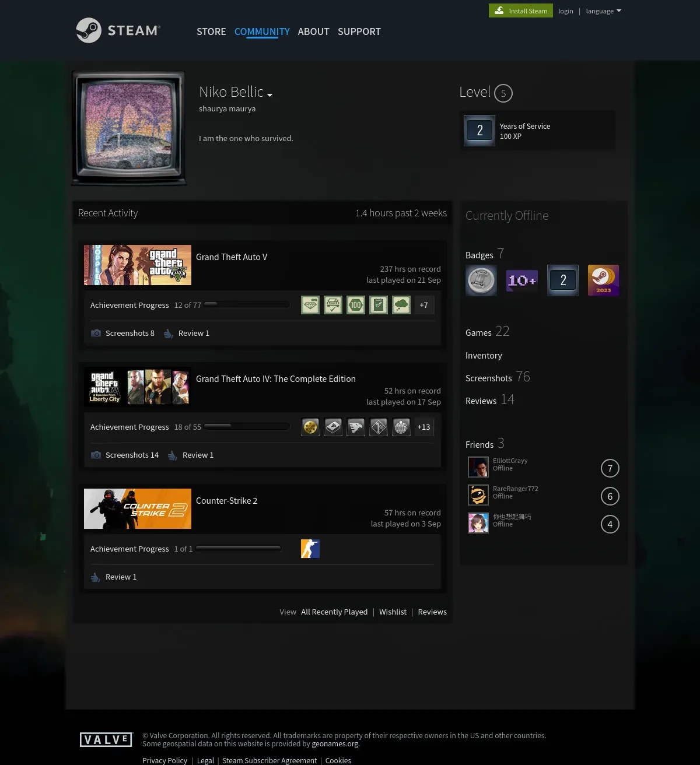700x765 pixels.
Task: Open GTA IV eagle achievement icon
Action: tap(356, 427)
